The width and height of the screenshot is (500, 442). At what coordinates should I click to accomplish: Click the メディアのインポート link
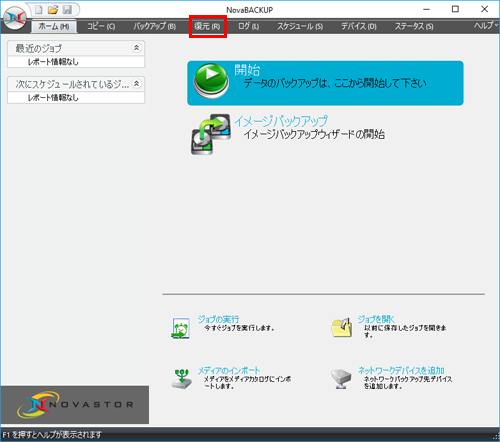pos(229,370)
